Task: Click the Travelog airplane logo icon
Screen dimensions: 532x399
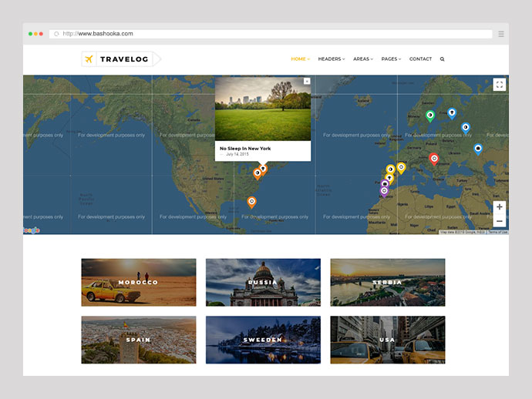Action: (x=89, y=59)
